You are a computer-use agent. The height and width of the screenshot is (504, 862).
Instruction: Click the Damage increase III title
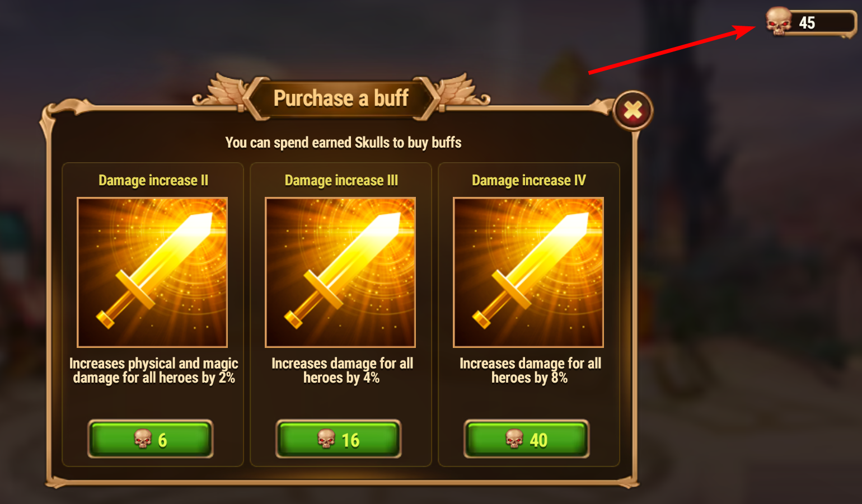coord(341,180)
